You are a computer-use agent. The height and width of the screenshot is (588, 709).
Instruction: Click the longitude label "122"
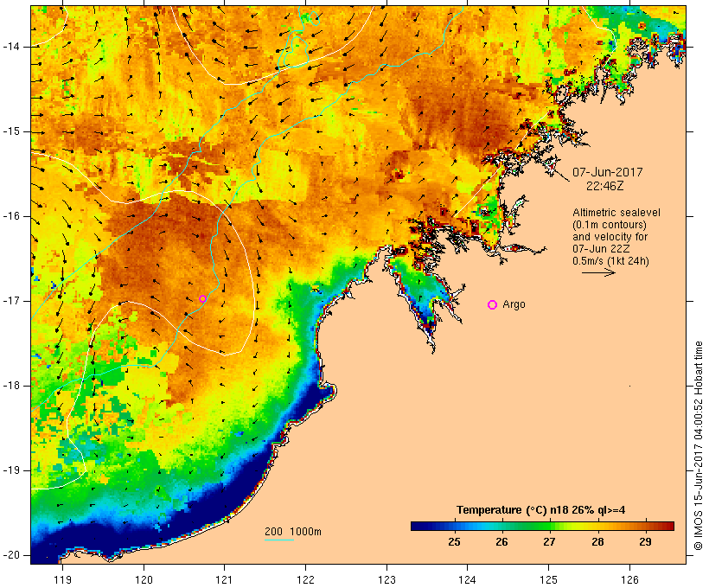pyautogui.click(x=306, y=579)
